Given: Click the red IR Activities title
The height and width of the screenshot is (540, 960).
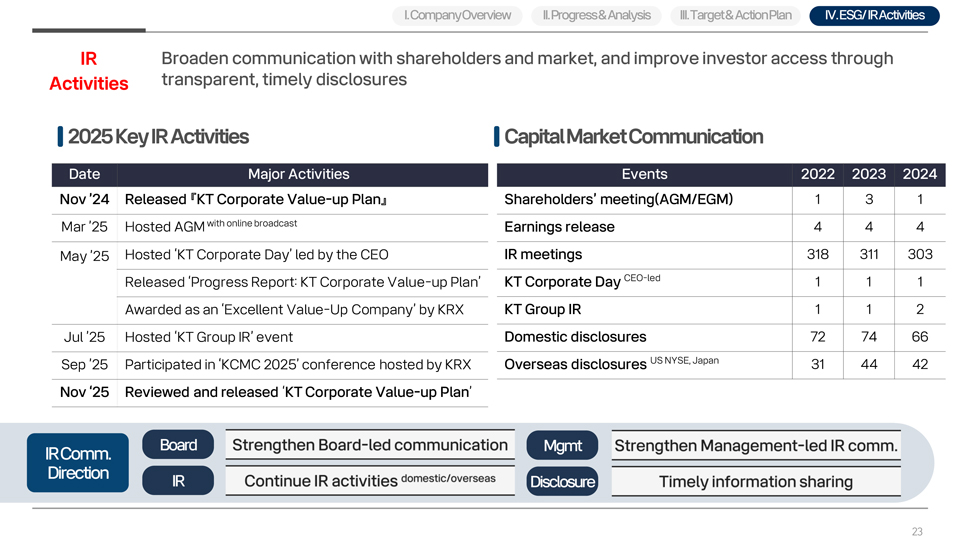Looking at the screenshot, I should click(x=88, y=71).
